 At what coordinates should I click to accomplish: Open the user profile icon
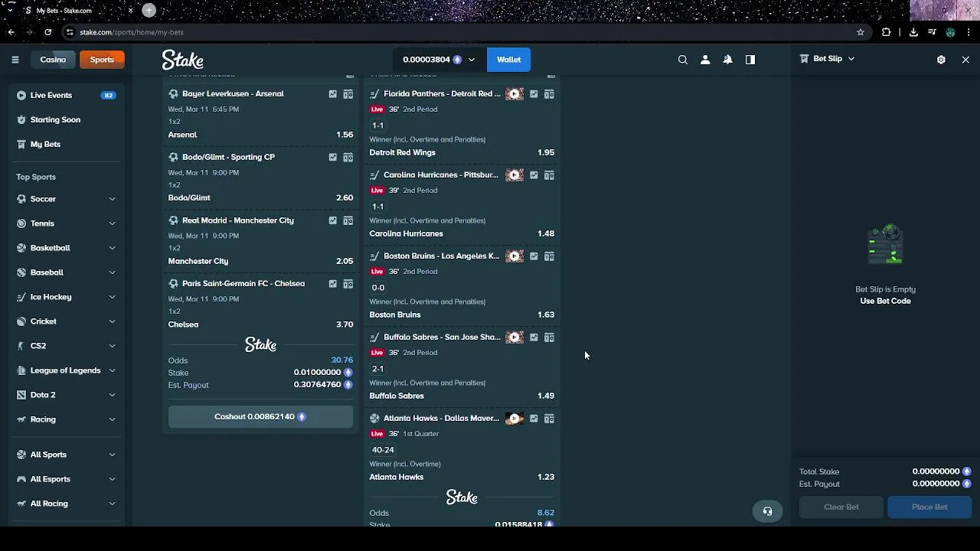click(705, 60)
